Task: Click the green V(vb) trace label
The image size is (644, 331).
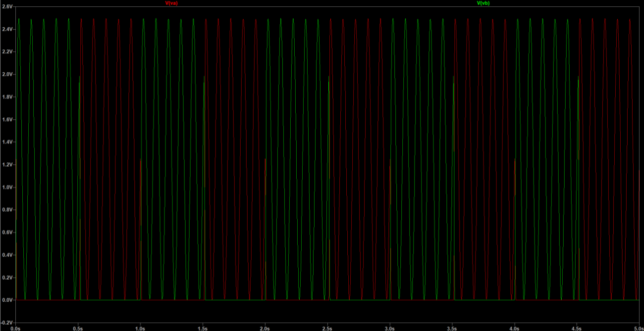Action: pyautogui.click(x=483, y=3)
